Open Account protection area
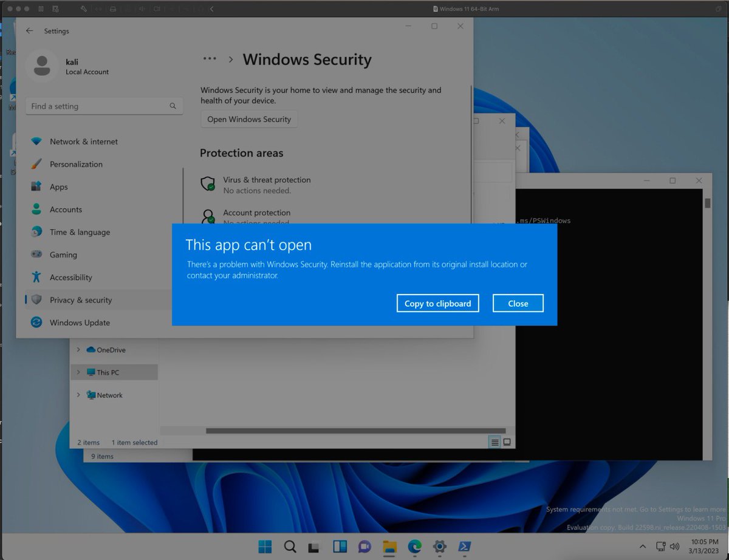The width and height of the screenshot is (729, 560). [x=256, y=216]
